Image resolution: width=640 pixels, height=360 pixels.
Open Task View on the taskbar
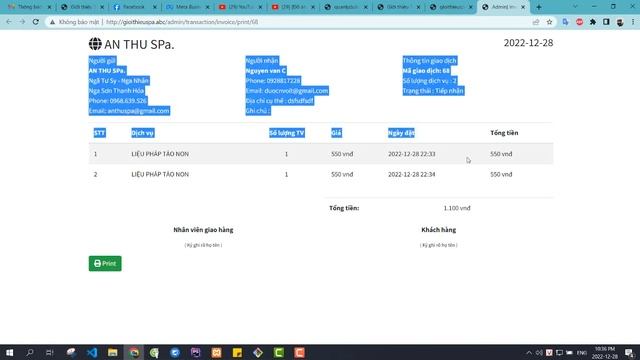[x=50, y=352]
